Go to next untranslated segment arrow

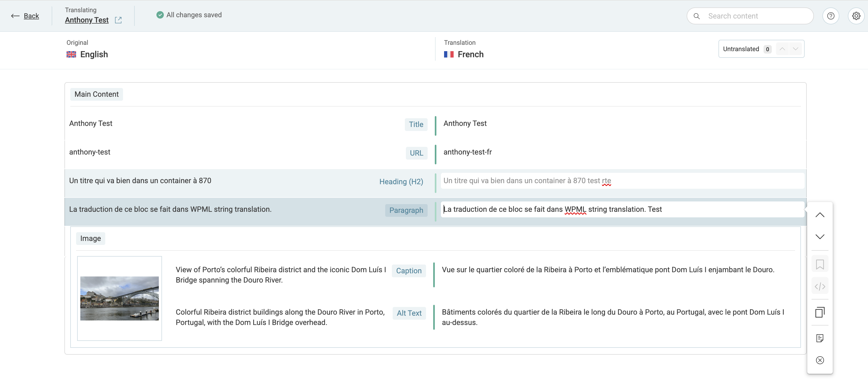[x=796, y=49]
